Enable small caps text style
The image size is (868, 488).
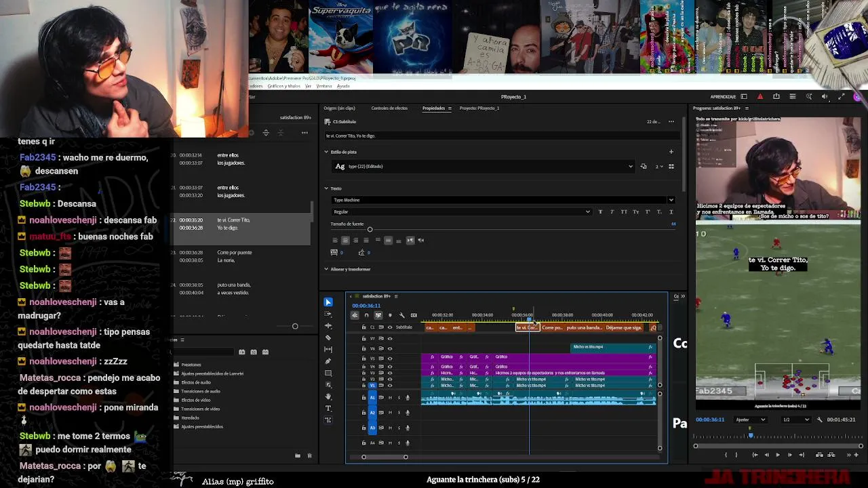(x=635, y=212)
